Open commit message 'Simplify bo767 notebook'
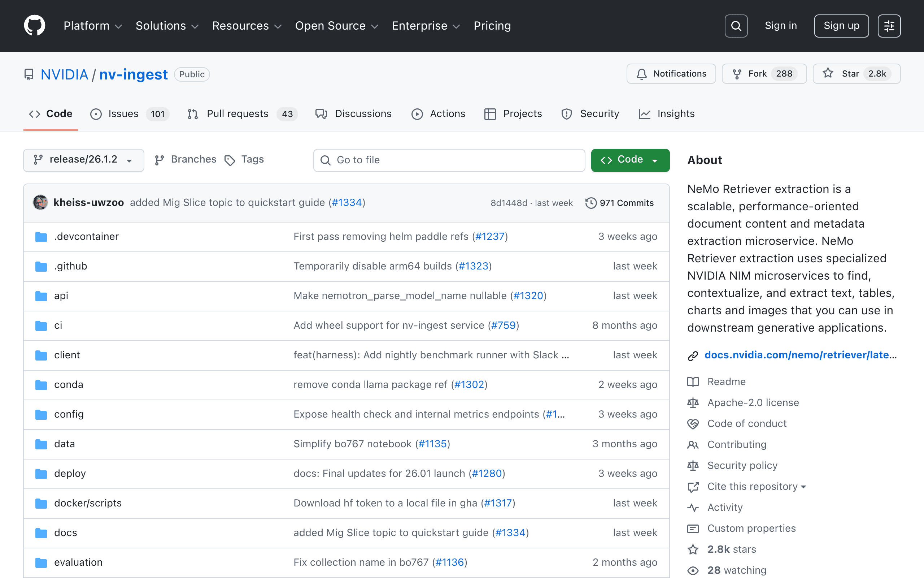This screenshot has height=578, width=924. pos(352,444)
